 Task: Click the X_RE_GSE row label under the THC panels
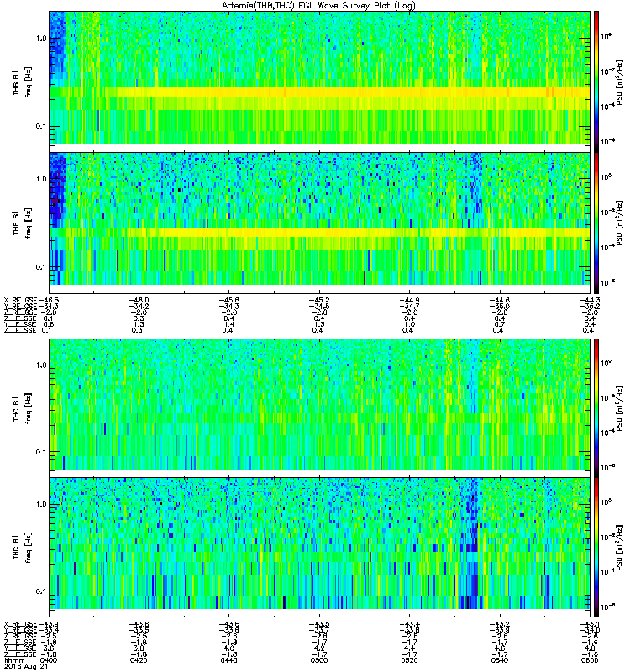20,624
